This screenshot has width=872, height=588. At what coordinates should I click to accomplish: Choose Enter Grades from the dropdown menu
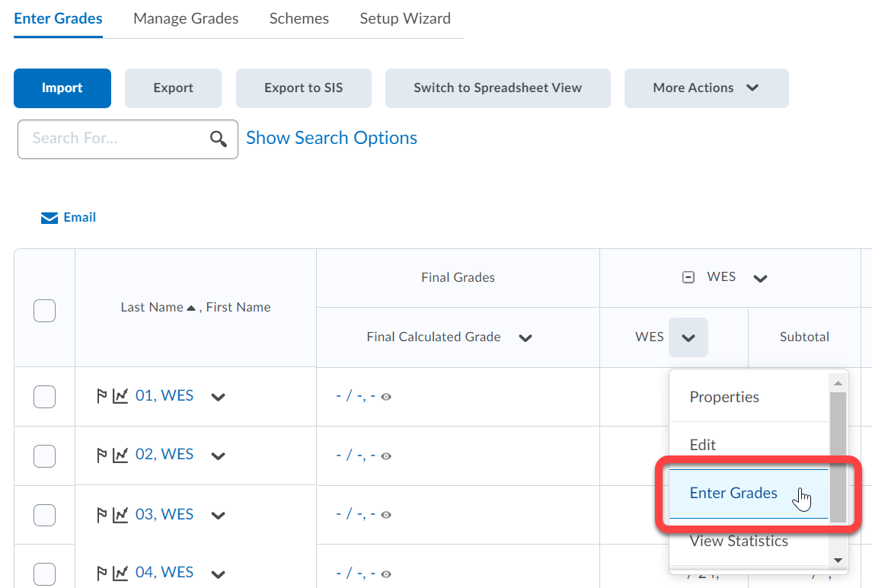tap(733, 494)
